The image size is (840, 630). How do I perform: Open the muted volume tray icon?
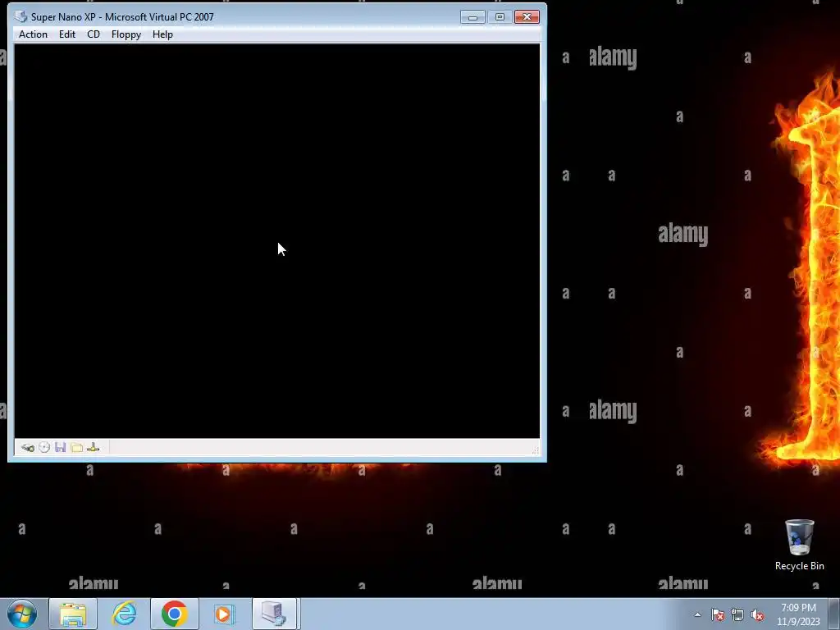pyautogui.click(x=757, y=614)
